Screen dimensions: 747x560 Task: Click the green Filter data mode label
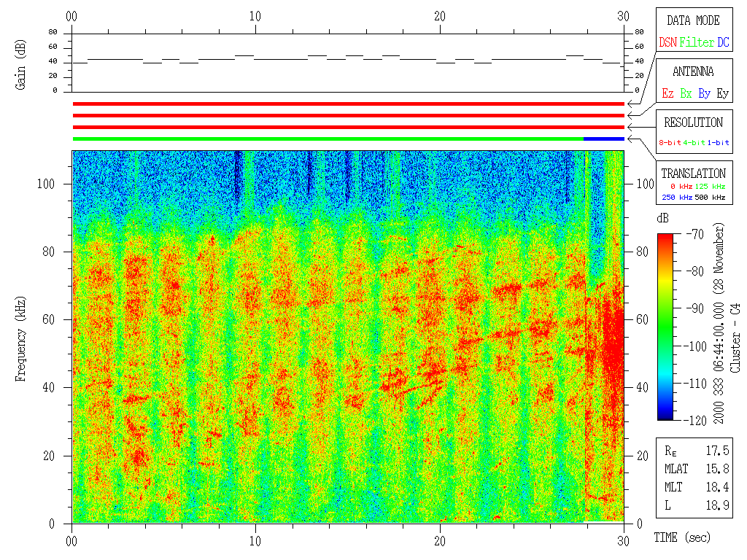(x=697, y=42)
